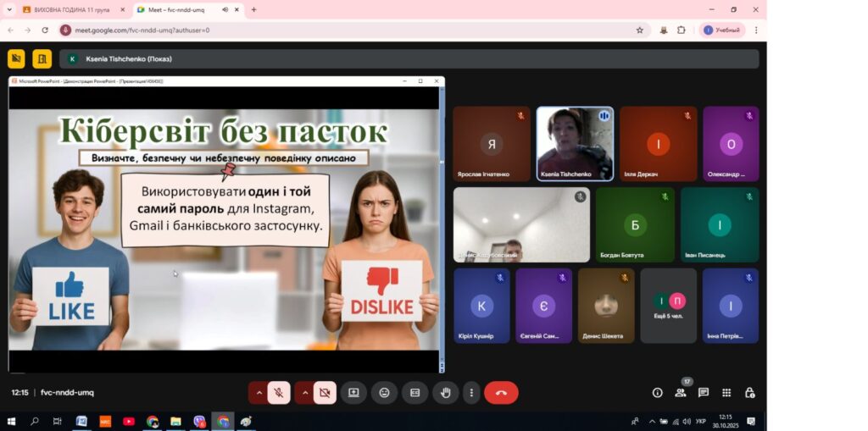The height and width of the screenshot is (431, 868).
Task: Expand video settings arrow beside camera
Action: 303,393
